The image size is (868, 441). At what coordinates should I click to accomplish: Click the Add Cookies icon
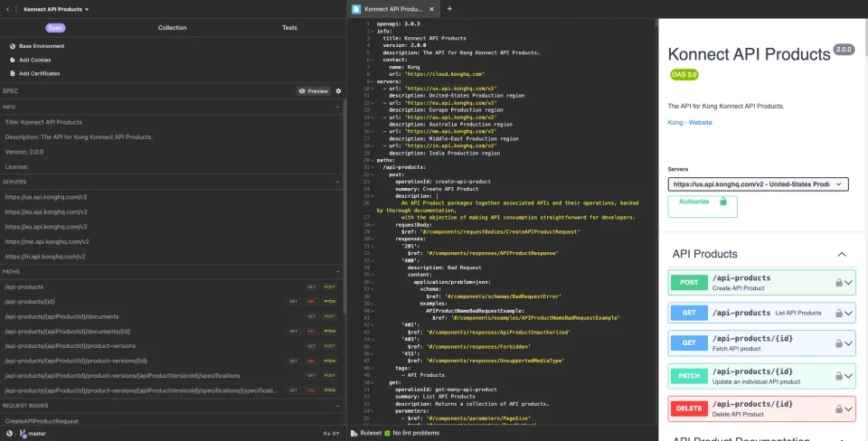coord(13,60)
